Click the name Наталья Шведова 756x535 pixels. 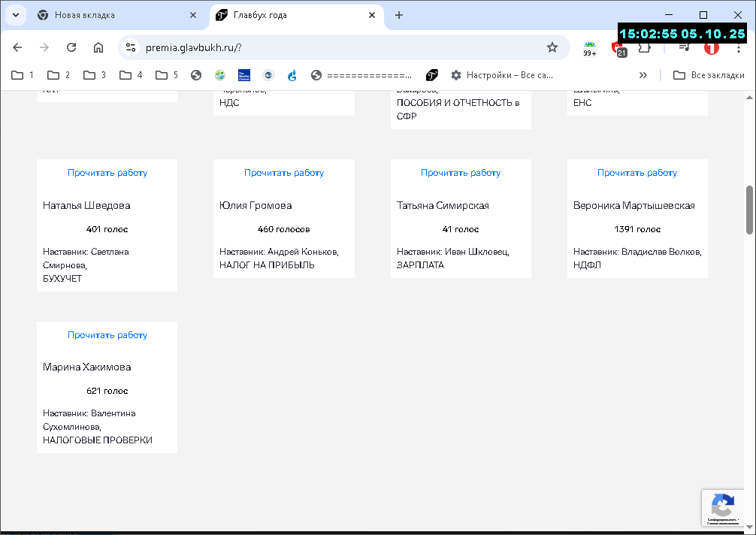tap(86, 205)
